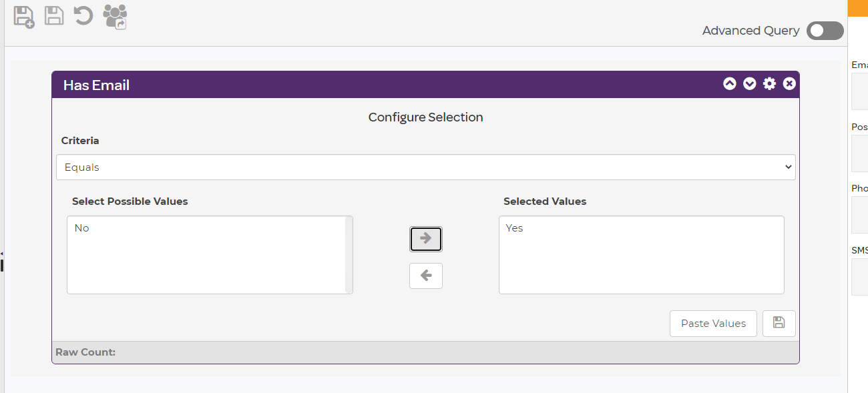
Task: Move Has Email panel up
Action: 729,83
